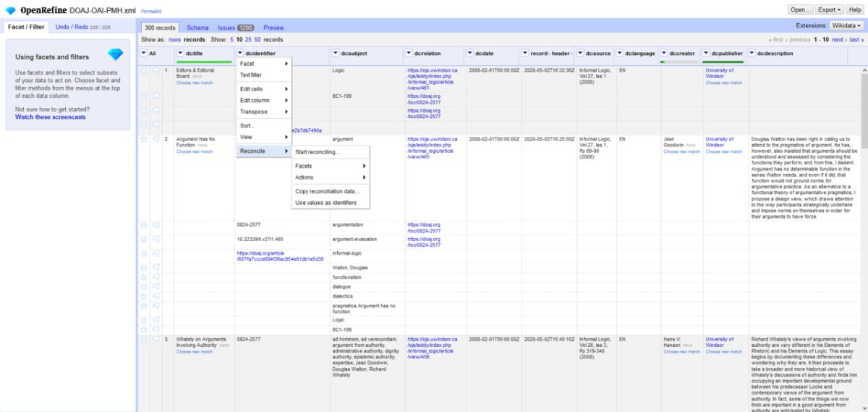
Task: Open the dc:creator column dropdown arrow
Action: pos(664,54)
